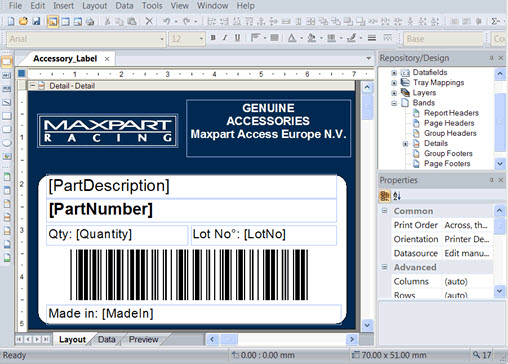
Task: Click the Save icon in toolbar
Action: [36, 22]
